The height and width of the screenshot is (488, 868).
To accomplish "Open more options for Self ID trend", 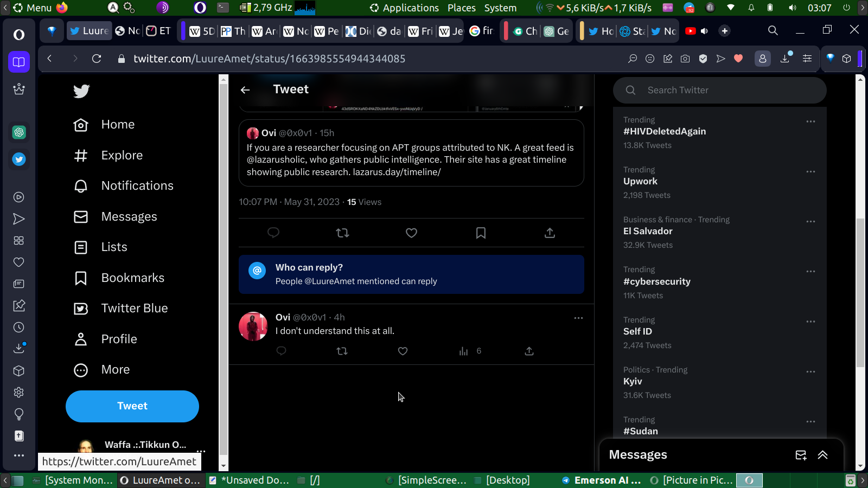I will (810, 322).
